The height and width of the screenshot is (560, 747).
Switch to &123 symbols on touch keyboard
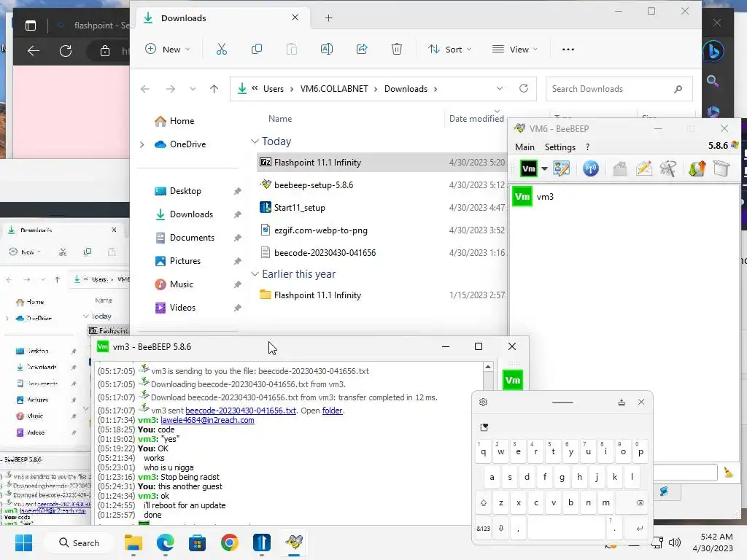pyautogui.click(x=483, y=528)
